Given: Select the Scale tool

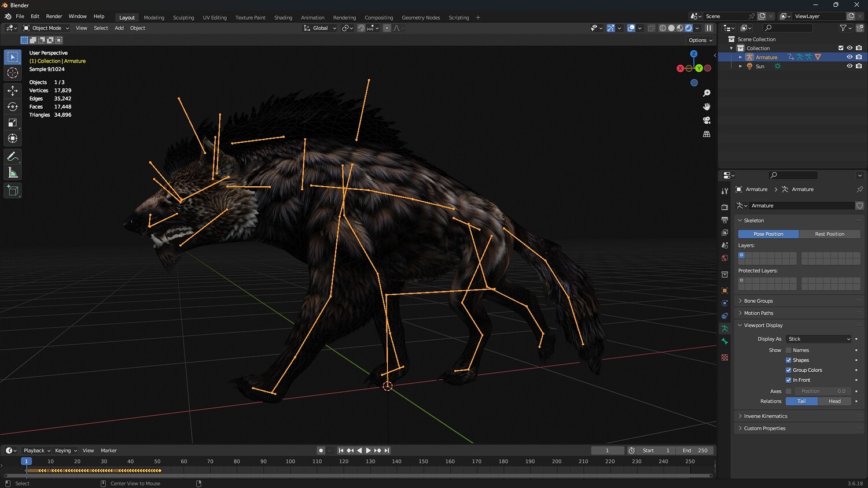Looking at the screenshot, I should click(13, 123).
